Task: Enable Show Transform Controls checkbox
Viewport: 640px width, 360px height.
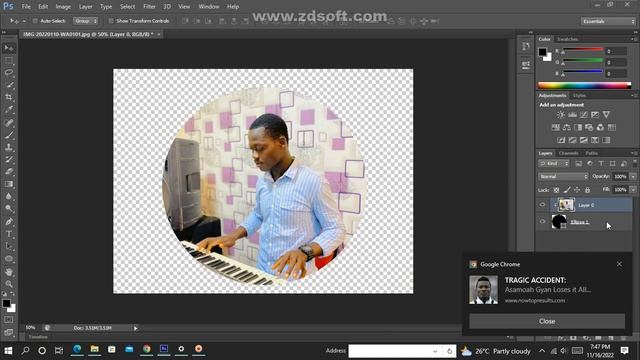Action: [x=111, y=21]
